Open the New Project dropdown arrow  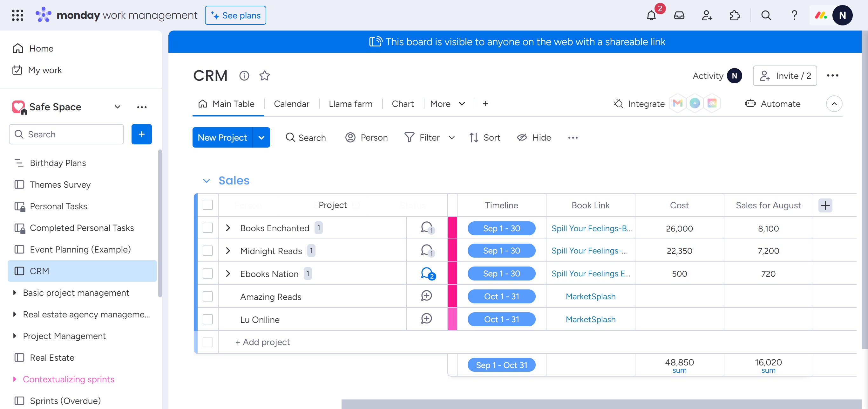(x=261, y=138)
